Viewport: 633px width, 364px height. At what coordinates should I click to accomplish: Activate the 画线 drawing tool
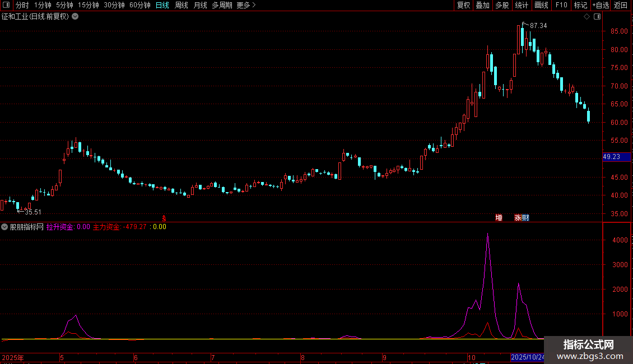click(541, 5)
